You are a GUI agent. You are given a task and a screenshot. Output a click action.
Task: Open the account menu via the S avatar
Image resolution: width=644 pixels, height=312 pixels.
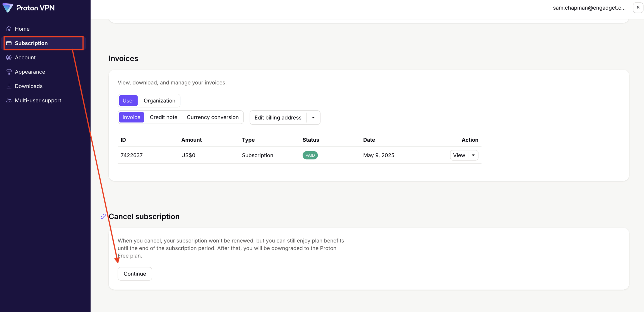point(638,8)
